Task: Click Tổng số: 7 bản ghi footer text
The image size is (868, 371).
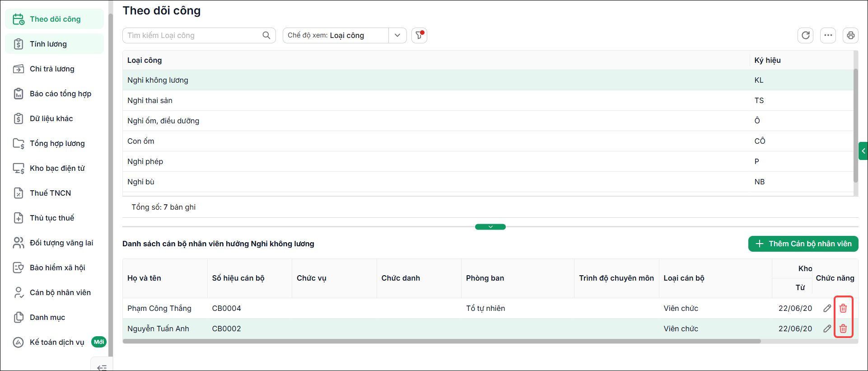Action: point(163,207)
